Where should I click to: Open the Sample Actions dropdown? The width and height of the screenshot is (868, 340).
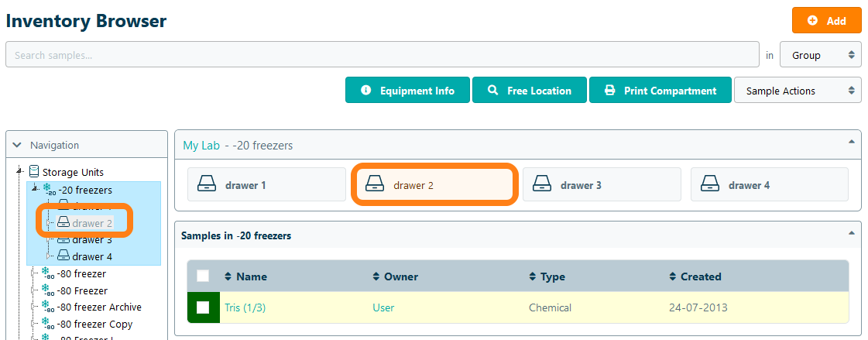[x=797, y=91]
